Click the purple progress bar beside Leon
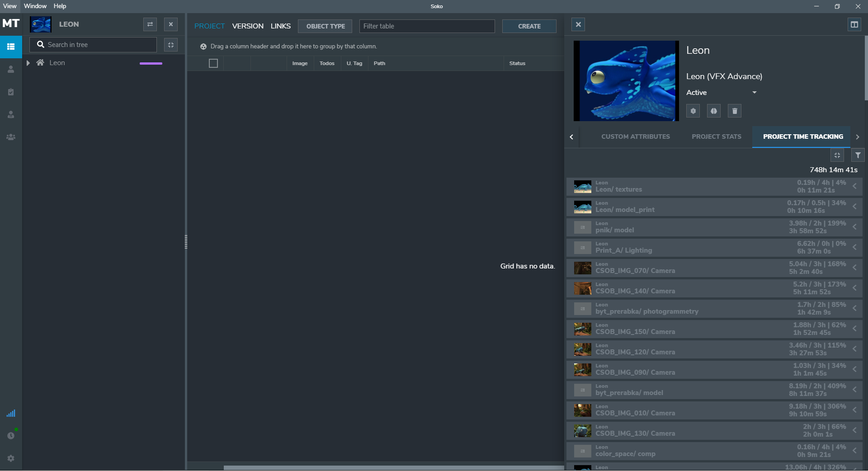Viewport: 868px width, 471px height. (x=151, y=63)
